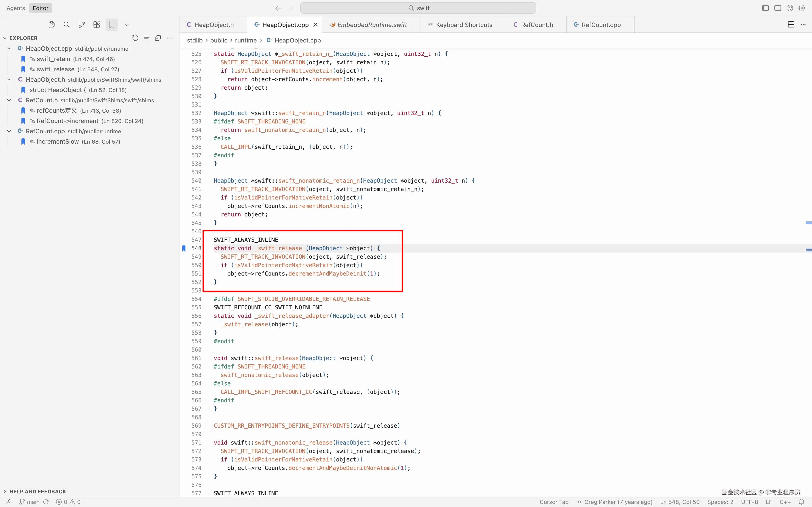Screen dimensions: 812x507
Task: Click the refresh bookmarks icon
Action: 135,38
